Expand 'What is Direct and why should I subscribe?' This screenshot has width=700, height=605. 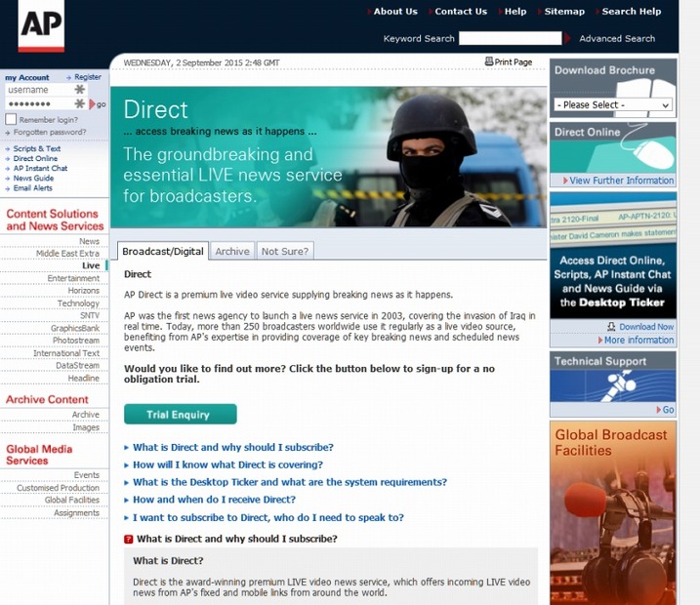tap(233, 447)
